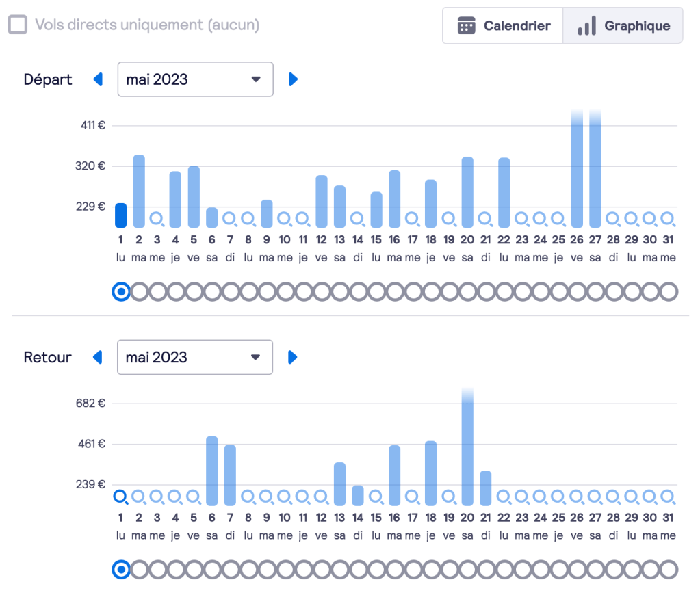Click the highlighted departure bar for May 1
700x595 pixels.
121,215
